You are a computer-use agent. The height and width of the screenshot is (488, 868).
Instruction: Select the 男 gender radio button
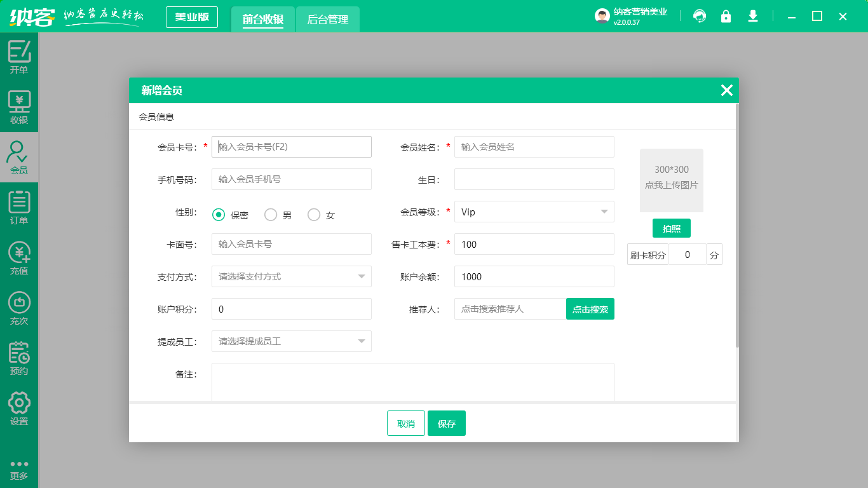point(271,215)
